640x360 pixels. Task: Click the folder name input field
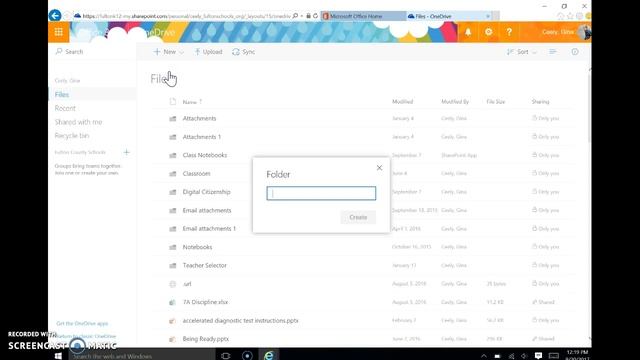[321, 193]
